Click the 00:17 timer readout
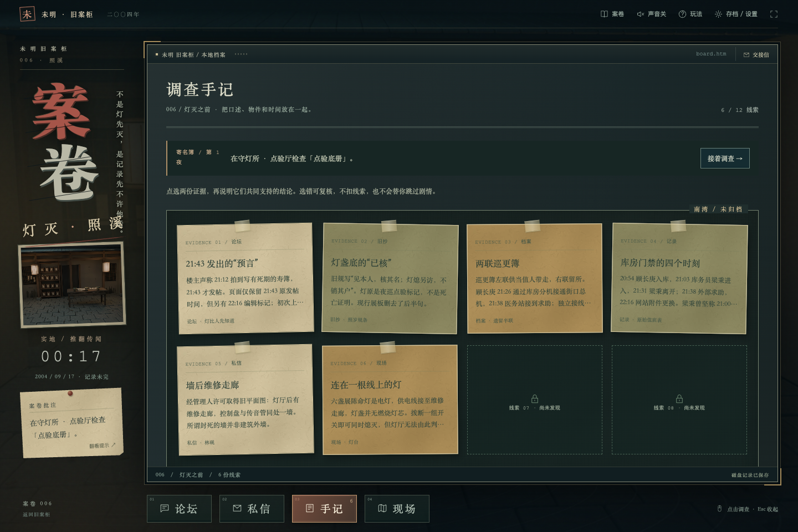Screen dimensions: 798x532 [x=71, y=356]
